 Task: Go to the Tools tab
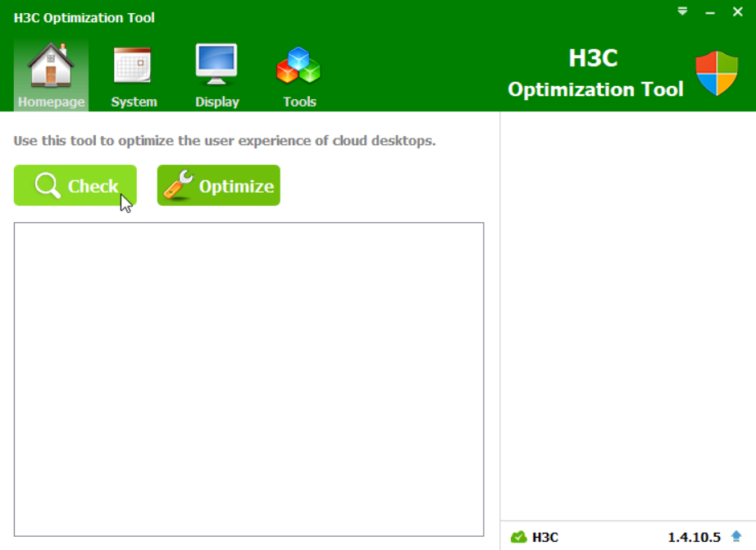pos(299,75)
